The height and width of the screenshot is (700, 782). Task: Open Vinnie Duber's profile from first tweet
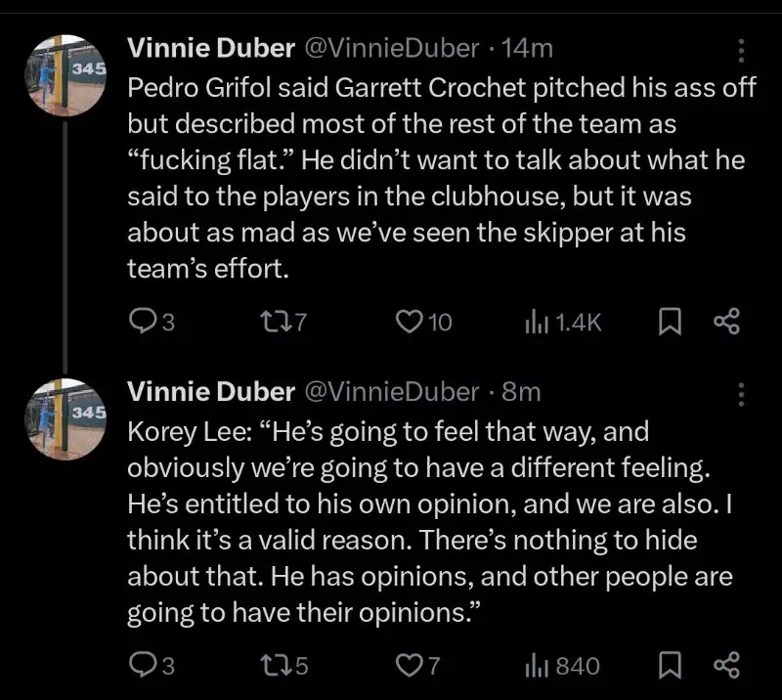[211, 48]
